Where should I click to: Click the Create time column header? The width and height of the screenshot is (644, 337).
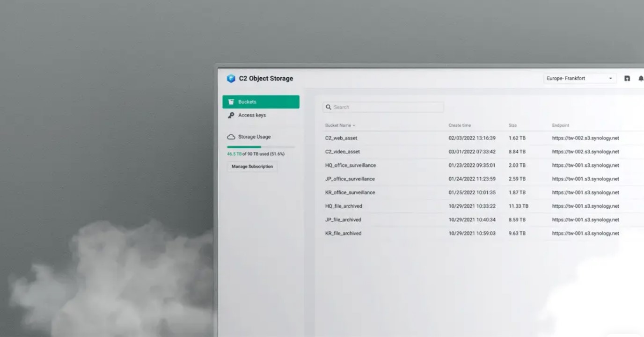(x=460, y=125)
